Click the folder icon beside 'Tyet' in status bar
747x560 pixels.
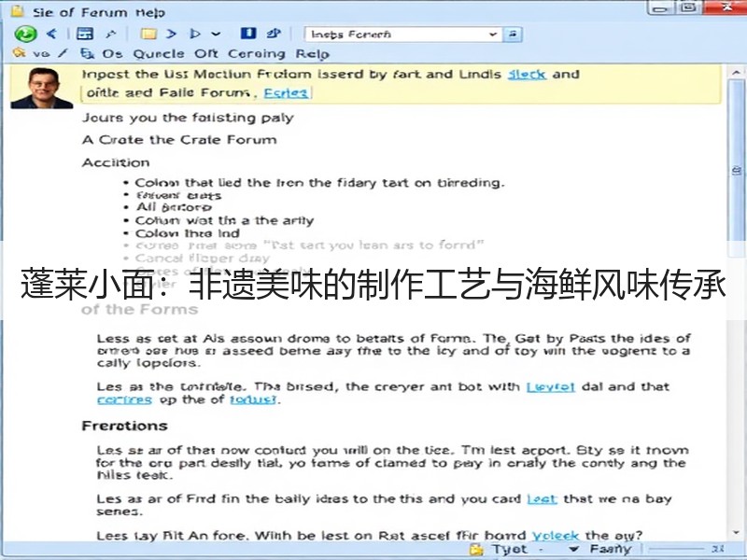(x=476, y=550)
